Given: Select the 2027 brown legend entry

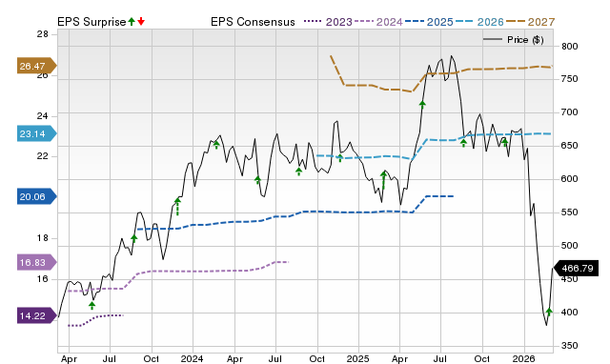Looking at the screenshot, I should 531,22.
